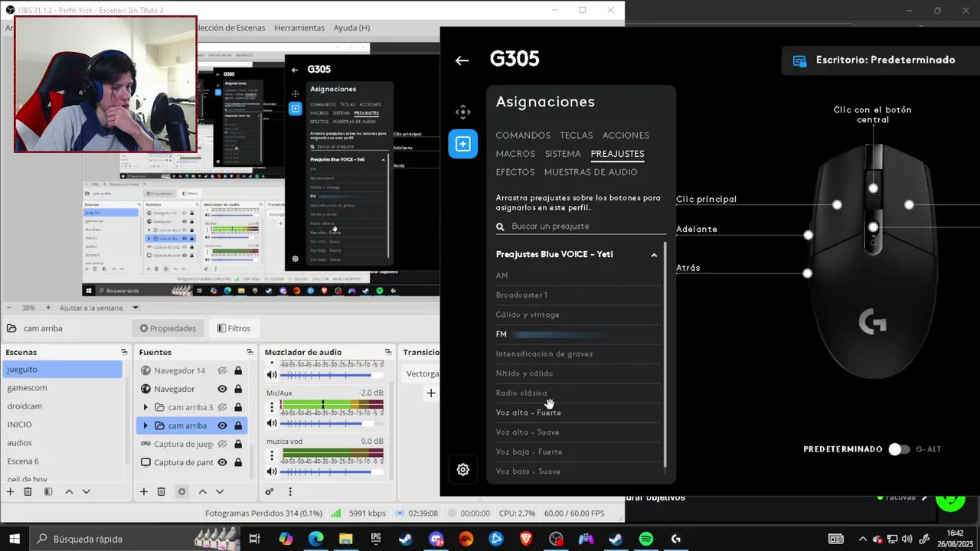Switch to the MACROS tab
The image size is (980, 551).
point(515,154)
